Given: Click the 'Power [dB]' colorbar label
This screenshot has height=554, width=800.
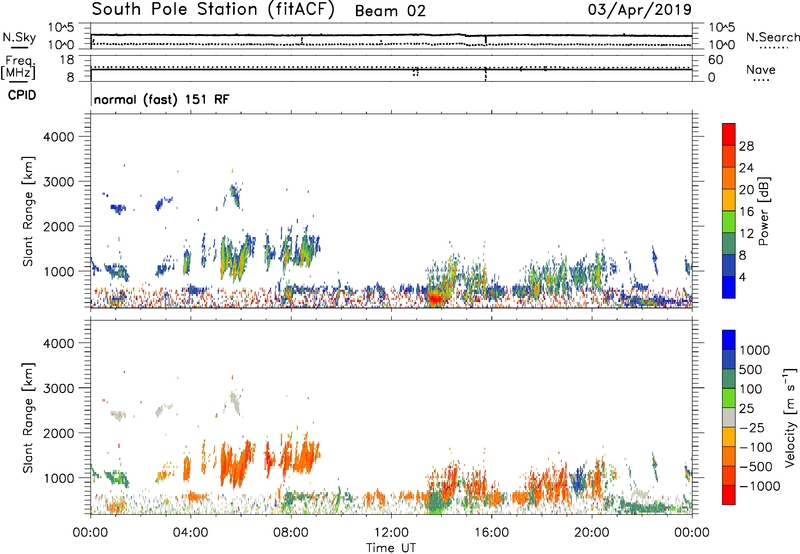Looking at the screenshot, I should point(763,211).
